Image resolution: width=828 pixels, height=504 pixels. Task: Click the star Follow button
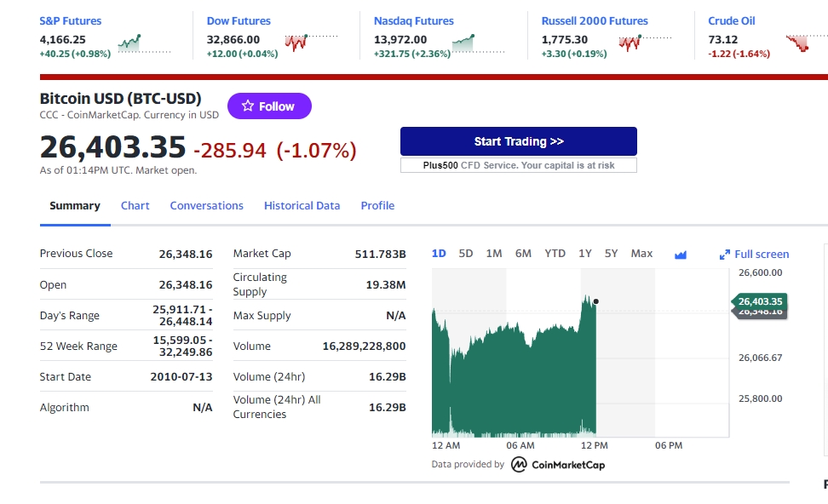(x=269, y=106)
